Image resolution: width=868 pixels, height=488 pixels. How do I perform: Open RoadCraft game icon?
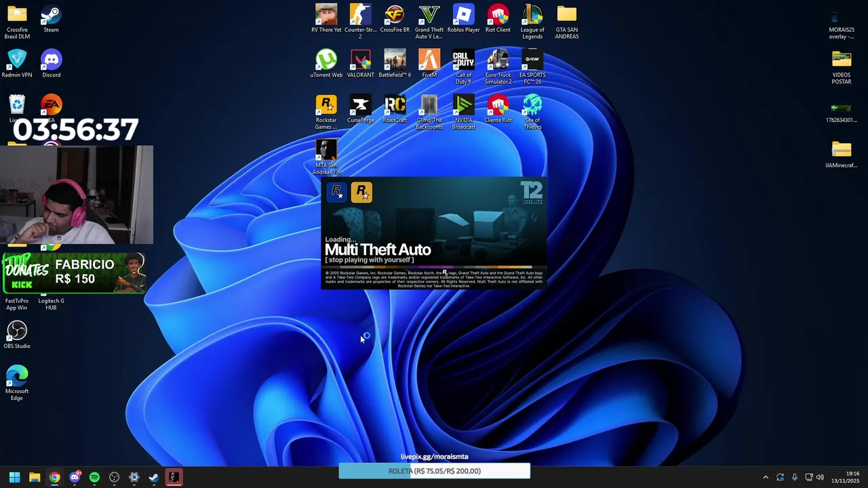coord(395,109)
